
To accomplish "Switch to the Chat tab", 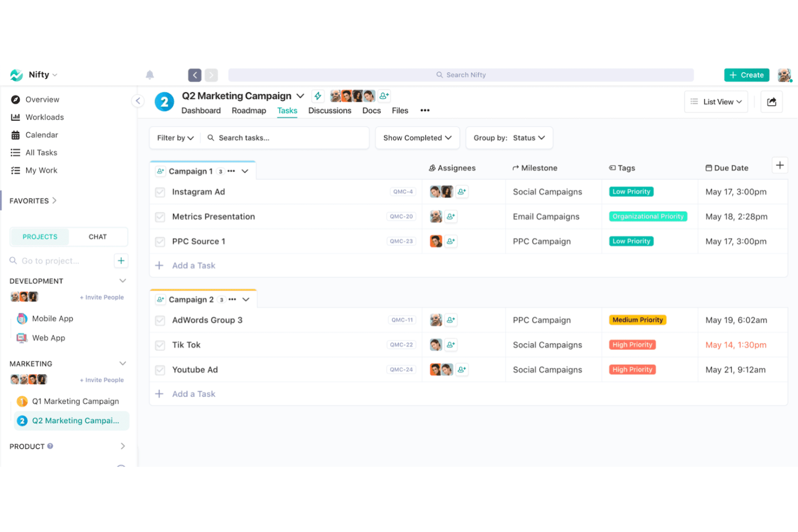I will pos(98,237).
